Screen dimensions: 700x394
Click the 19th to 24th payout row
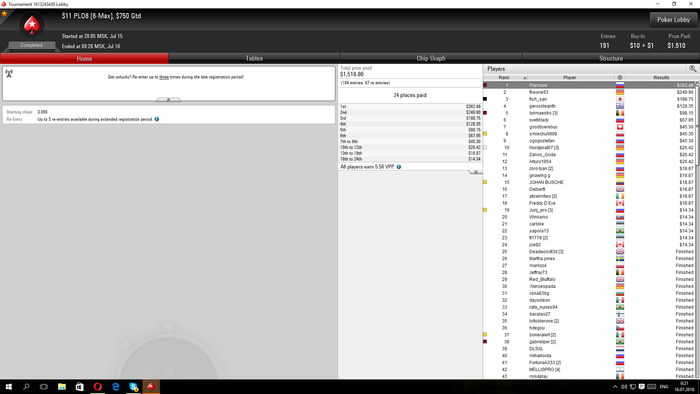(x=410, y=159)
